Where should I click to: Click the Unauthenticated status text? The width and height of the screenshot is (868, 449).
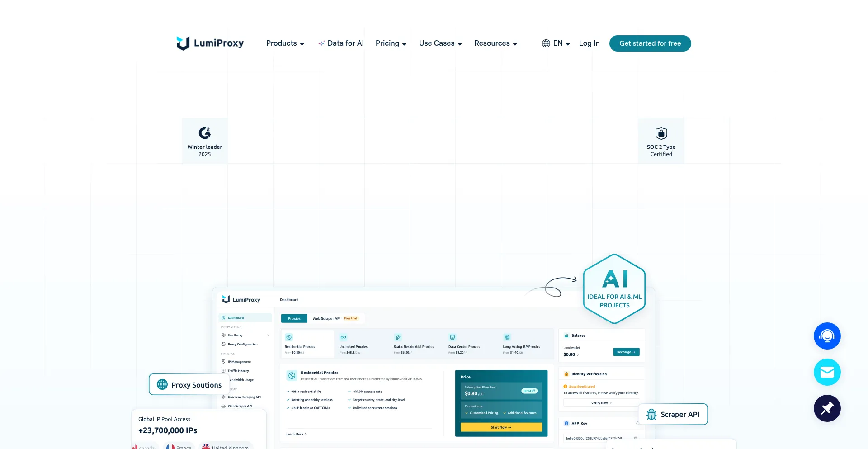(581, 387)
